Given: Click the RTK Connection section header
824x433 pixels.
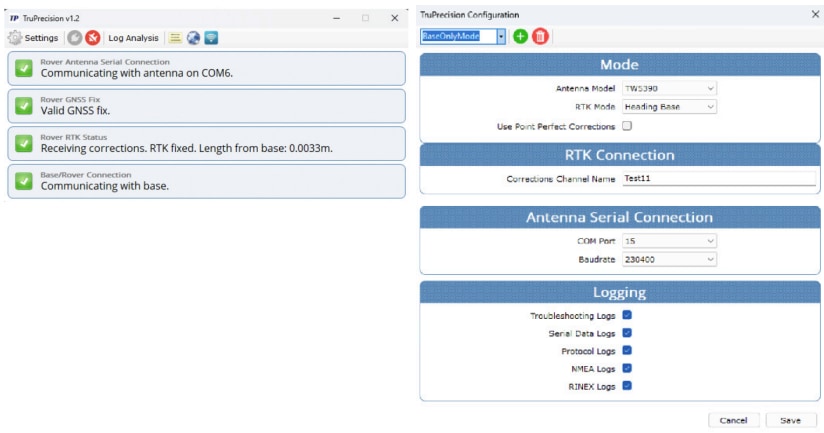Looking at the screenshot, I should tap(620, 156).
